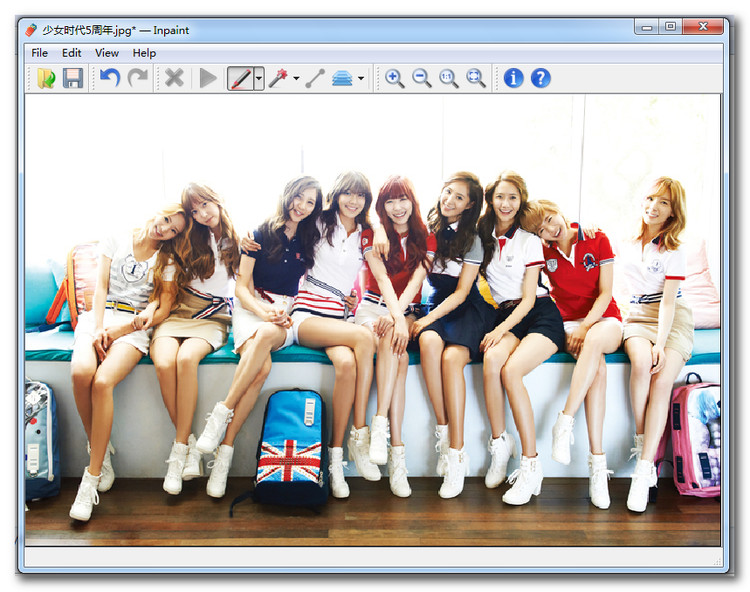Viewport: 750px width, 592px height.
Task: Zoom in on the image
Action: pos(395,78)
